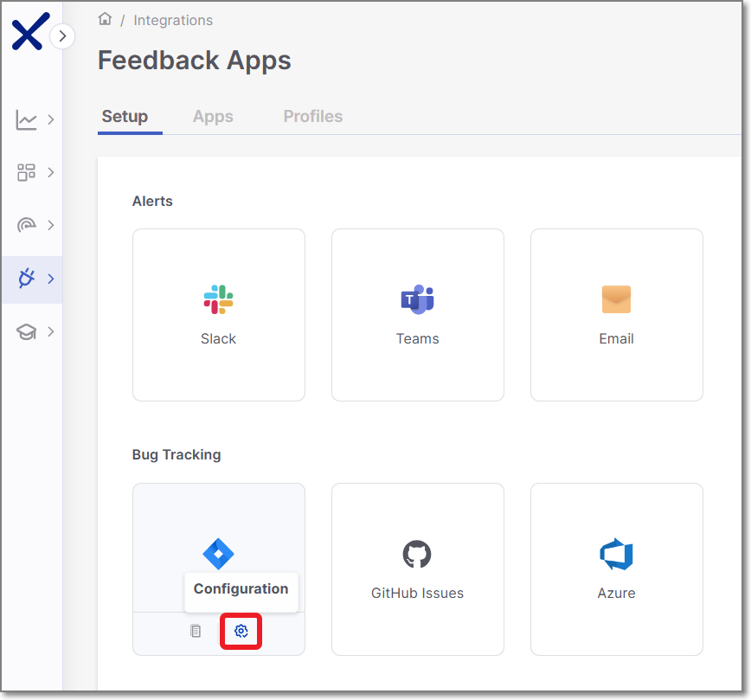This screenshot has width=751, height=700.
Task: Choose the Email alerts card
Action: tap(616, 314)
